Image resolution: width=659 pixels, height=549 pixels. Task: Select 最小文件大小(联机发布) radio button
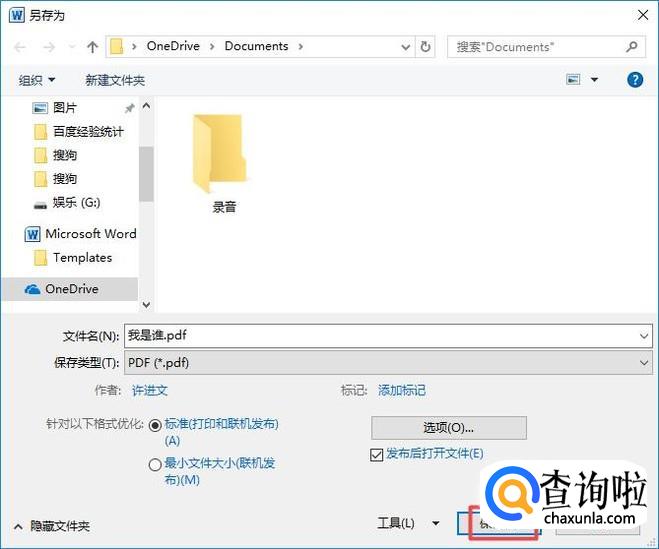[x=155, y=465]
